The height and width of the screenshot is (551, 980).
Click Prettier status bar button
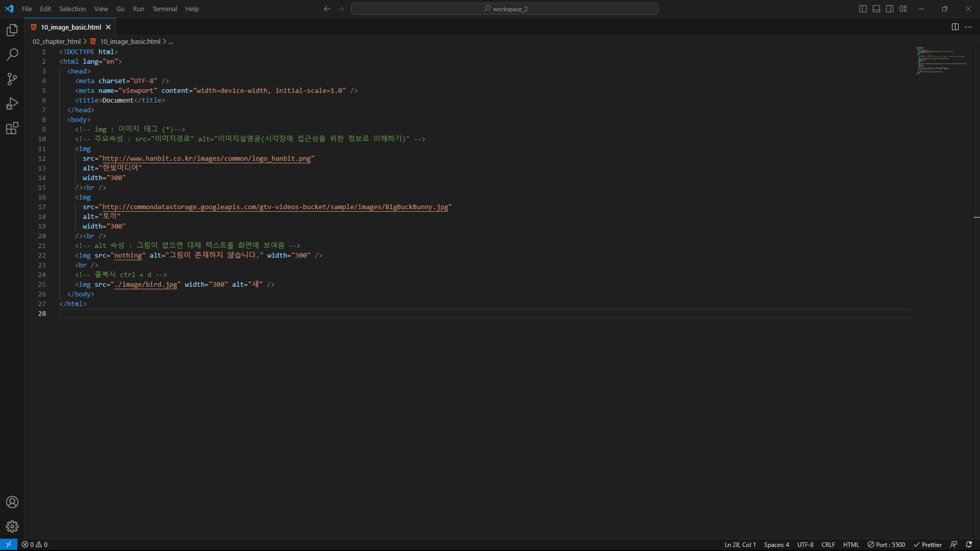(x=927, y=544)
